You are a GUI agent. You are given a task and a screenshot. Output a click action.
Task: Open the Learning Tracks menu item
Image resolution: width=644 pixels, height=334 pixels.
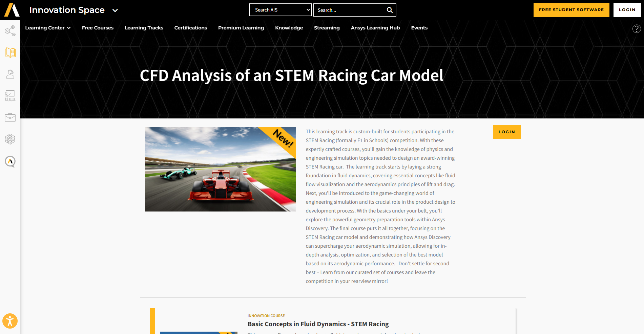point(144,28)
